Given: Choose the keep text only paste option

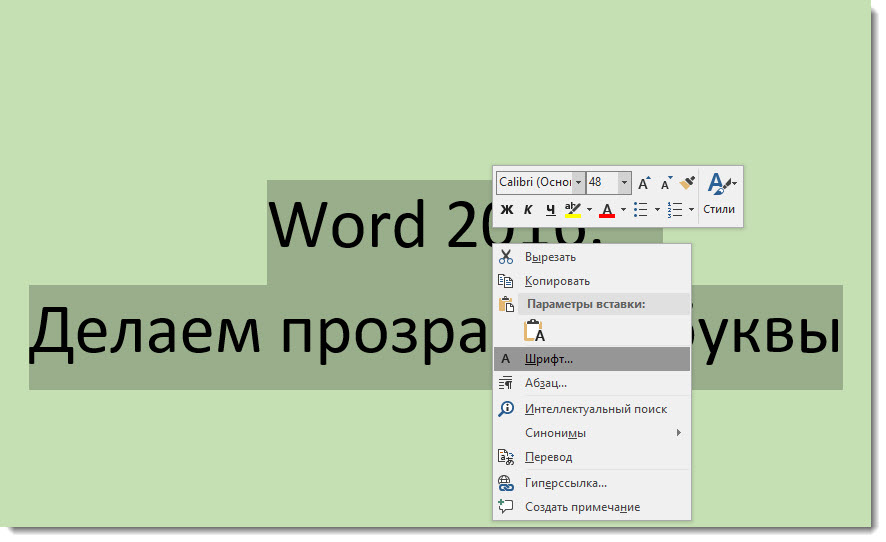Looking at the screenshot, I should (534, 331).
